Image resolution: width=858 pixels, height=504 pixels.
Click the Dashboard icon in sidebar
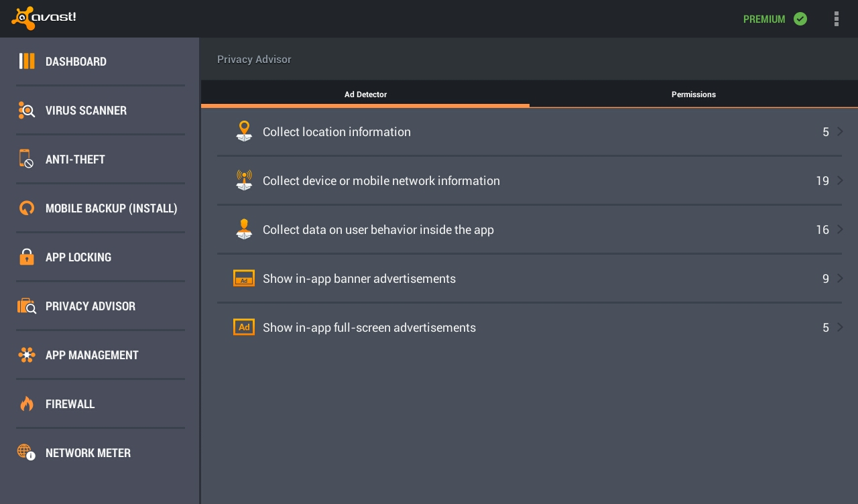pos(27,61)
